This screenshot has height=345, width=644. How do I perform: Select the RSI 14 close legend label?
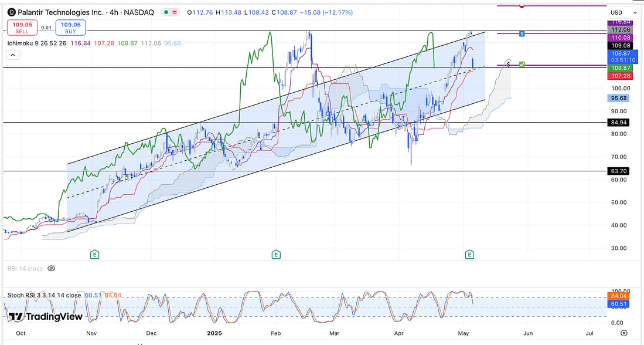(25, 269)
